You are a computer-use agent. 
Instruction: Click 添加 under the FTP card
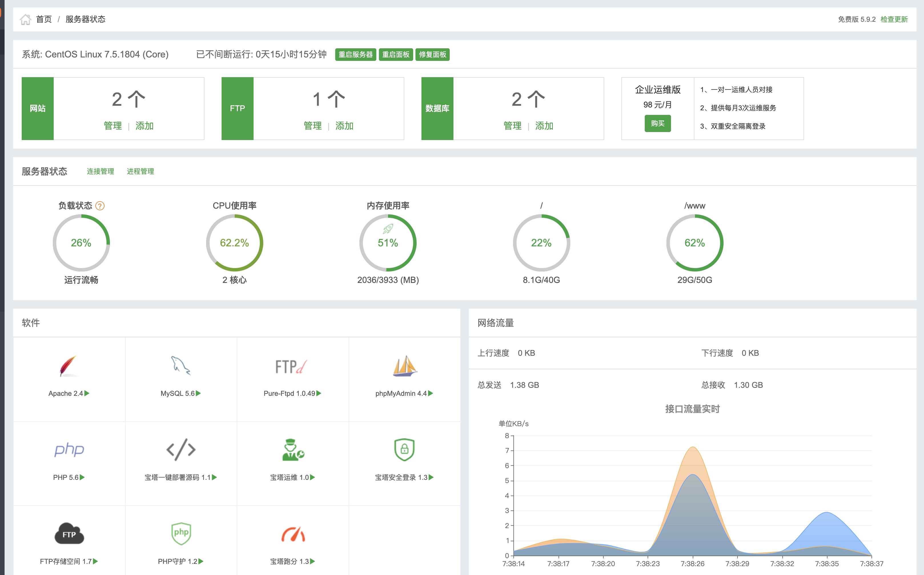pos(344,126)
